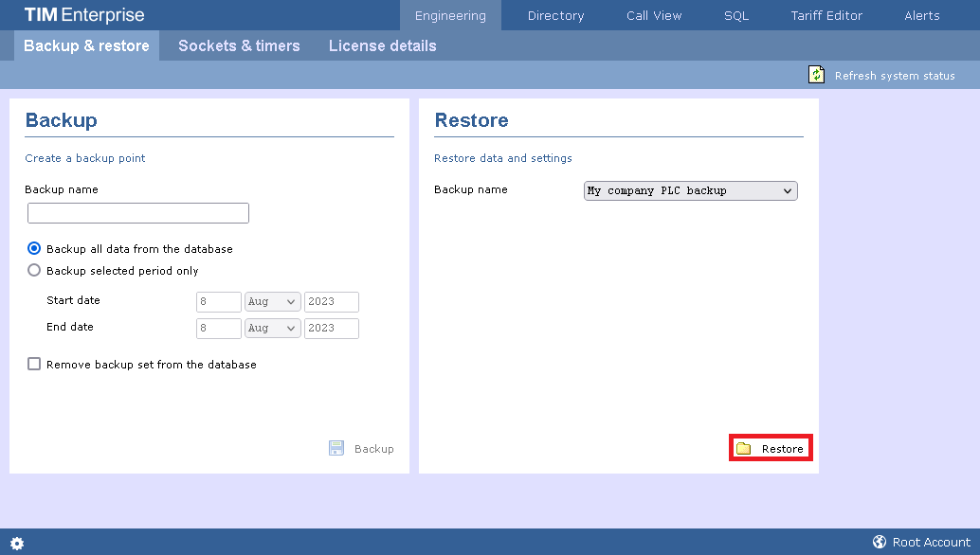The height and width of the screenshot is (555, 980).
Task: Click the Refresh system status icon
Action: point(816,75)
